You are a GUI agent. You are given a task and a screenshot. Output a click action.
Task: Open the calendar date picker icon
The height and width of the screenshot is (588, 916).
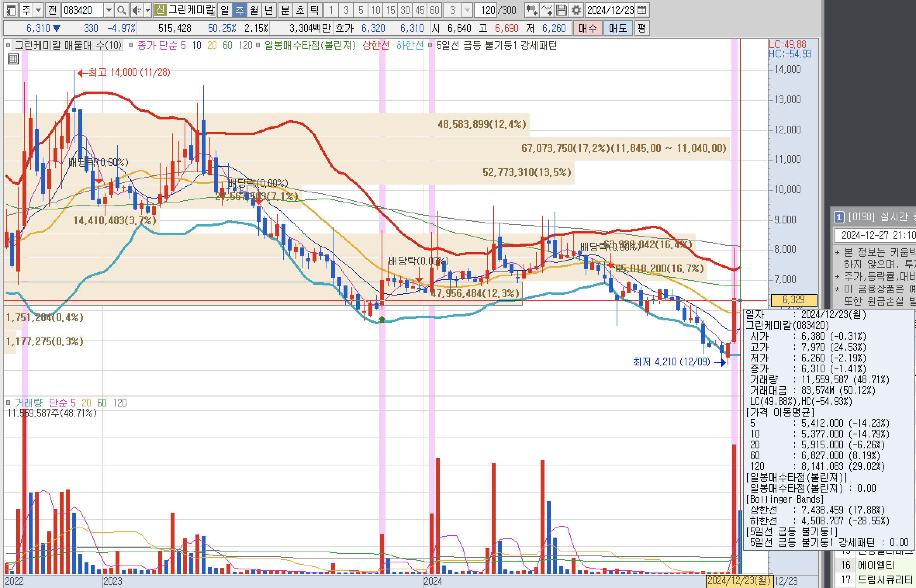tap(642, 10)
